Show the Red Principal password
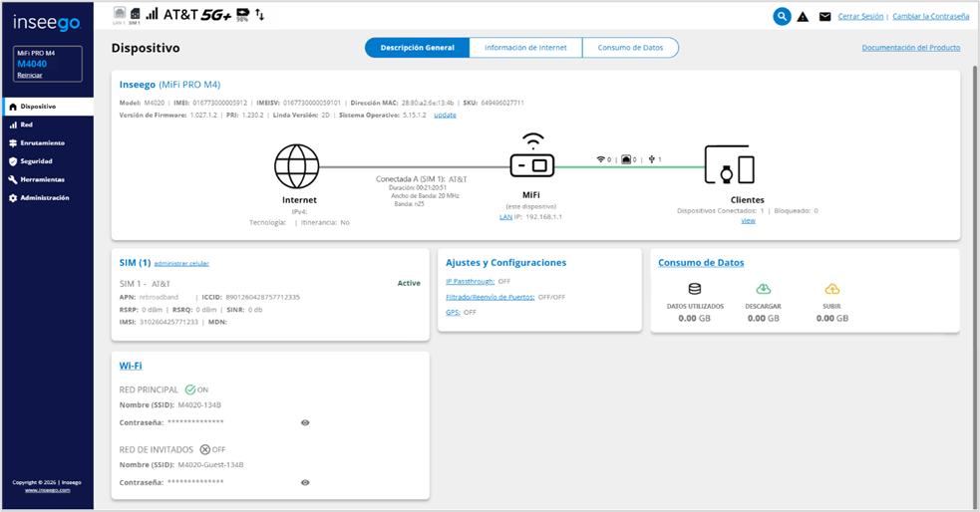The height and width of the screenshot is (512, 980). pos(305,422)
